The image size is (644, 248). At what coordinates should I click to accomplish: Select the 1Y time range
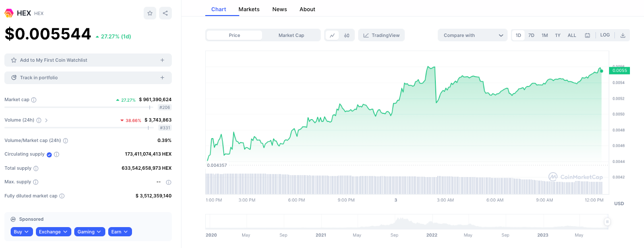point(558,35)
